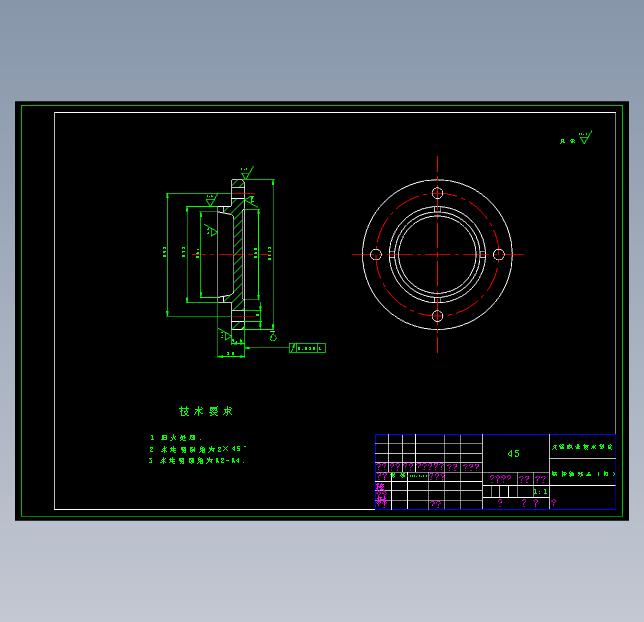Image resolution: width=644 pixels, height=622 pixels.
Task: Select the 其余 label beside roughness symbol
Action: [x=568, y=141]
